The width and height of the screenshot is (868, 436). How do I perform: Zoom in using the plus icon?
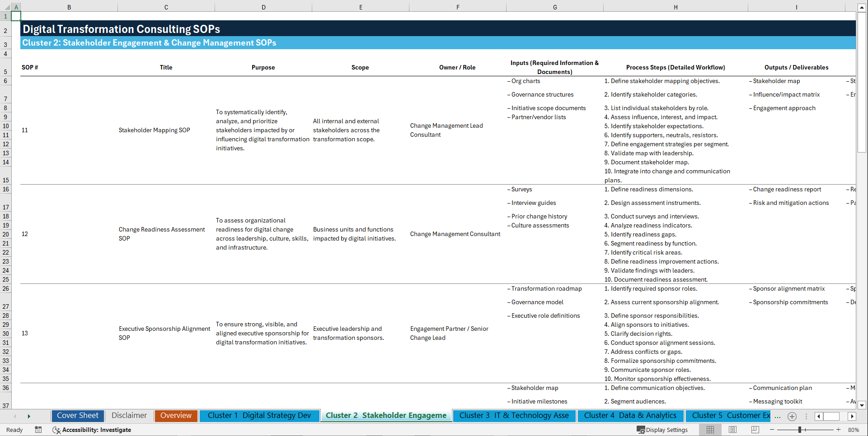coord(839,430)
